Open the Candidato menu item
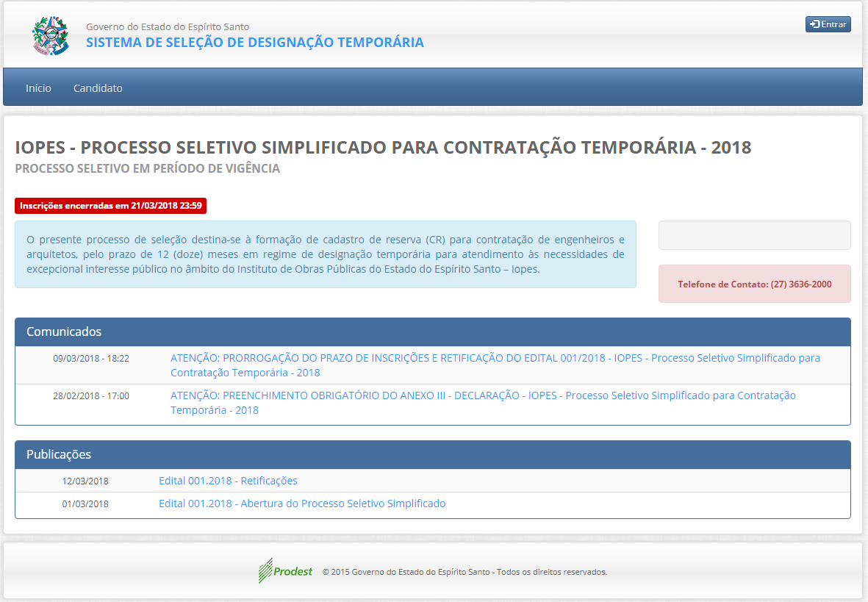 [x=98, y=88]
